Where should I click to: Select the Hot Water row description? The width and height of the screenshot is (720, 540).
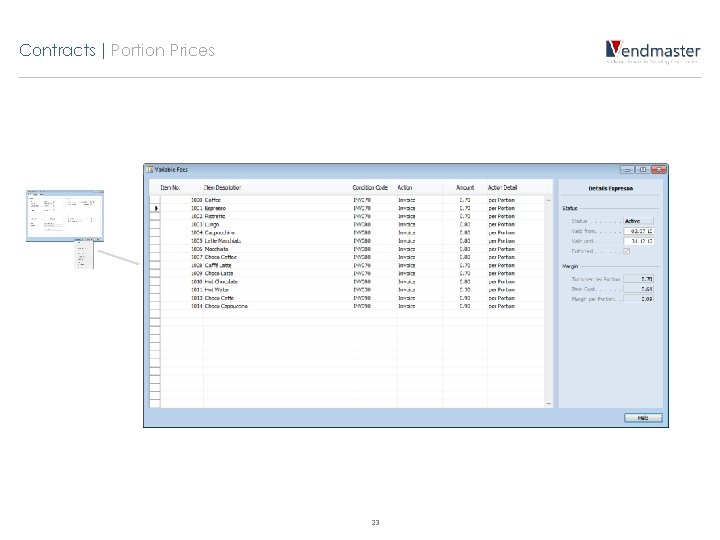(217, 290)
